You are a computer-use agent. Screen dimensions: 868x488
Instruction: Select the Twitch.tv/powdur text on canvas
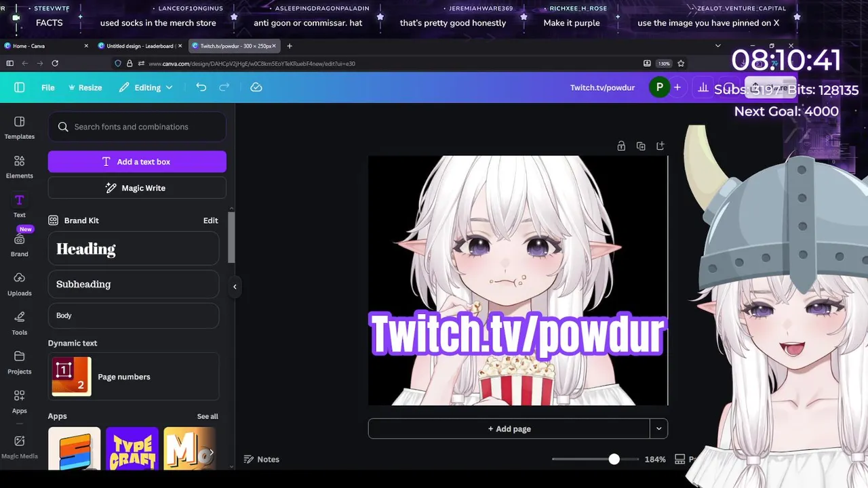(518, 334)
